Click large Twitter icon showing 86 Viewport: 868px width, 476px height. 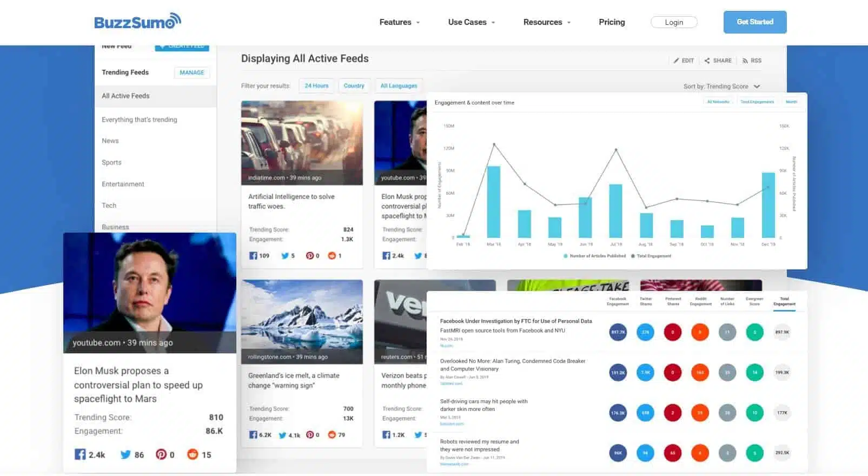[x=125, y=454]
